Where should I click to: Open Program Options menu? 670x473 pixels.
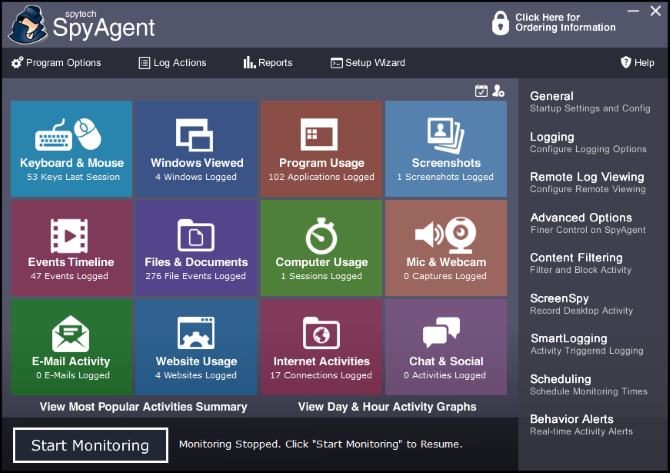coord(56,63)
